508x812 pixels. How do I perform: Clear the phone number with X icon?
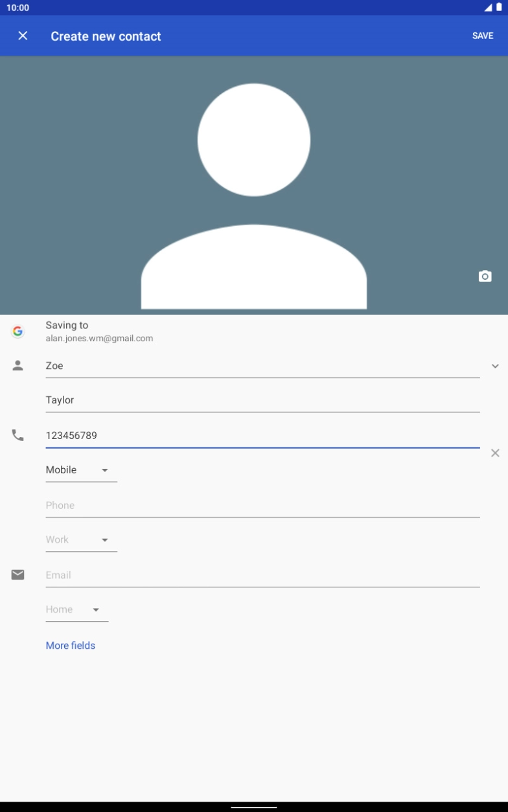click(495, 453)
